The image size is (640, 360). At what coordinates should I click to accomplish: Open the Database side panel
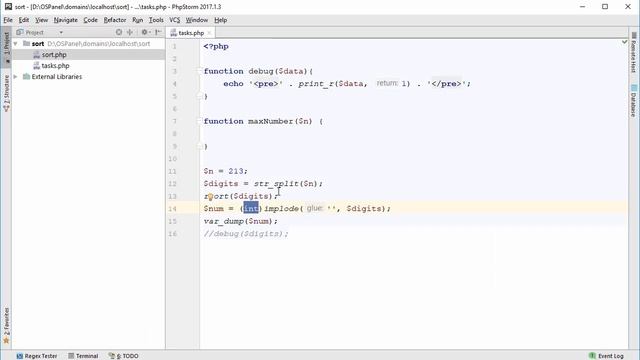click(634, 100)
